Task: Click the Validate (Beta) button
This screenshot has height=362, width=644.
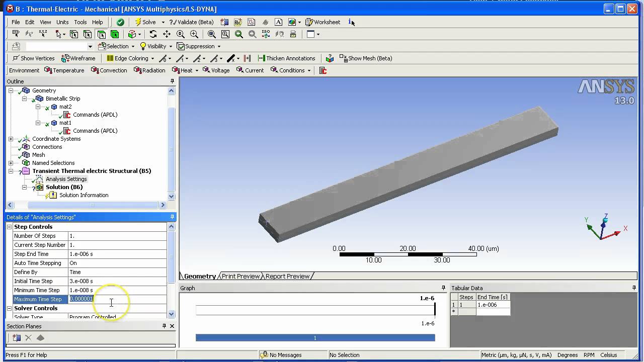Action: [x=192, y=22]
